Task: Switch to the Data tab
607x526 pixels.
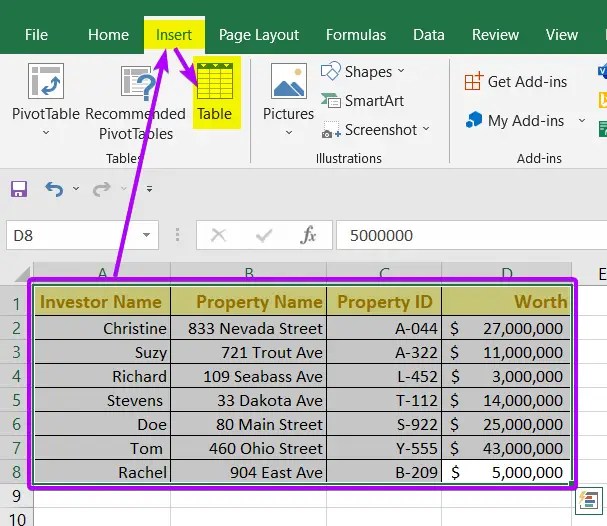Action: point(429,35)
